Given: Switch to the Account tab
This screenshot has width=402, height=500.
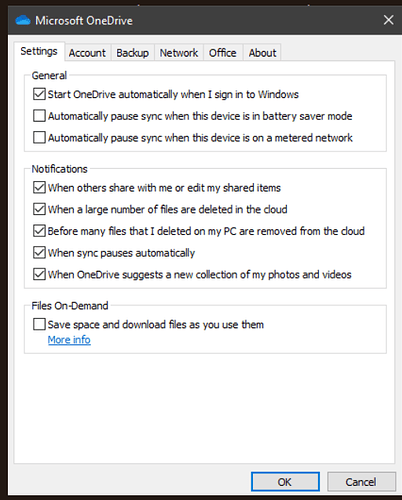Looking at the screenshot, I should (87, 53).
